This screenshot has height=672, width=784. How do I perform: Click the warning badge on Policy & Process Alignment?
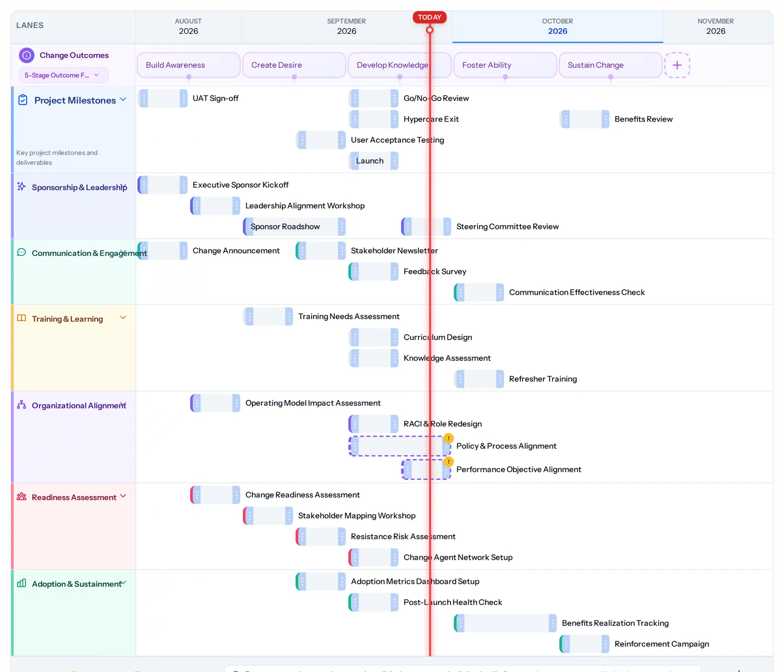tap(448, 438)
